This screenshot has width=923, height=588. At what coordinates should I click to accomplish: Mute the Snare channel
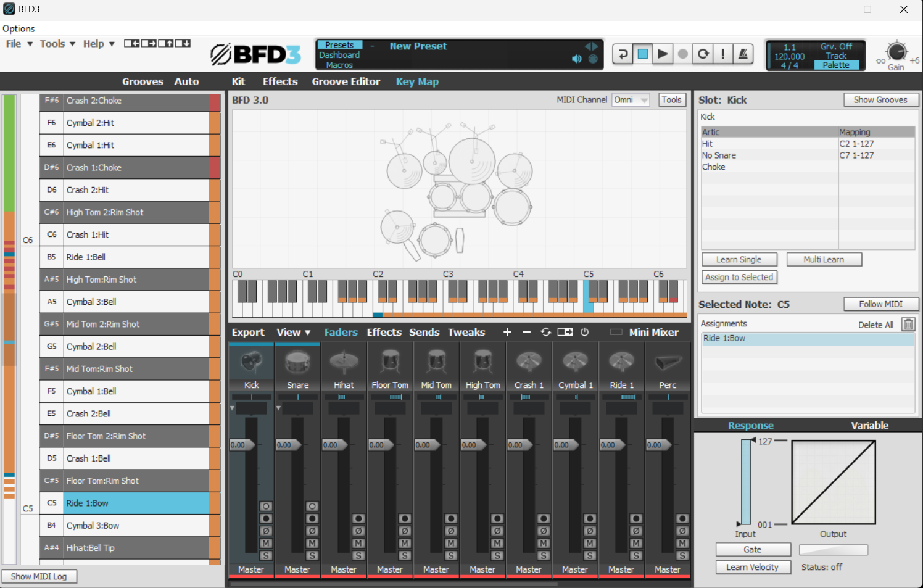[x=312, y=544]
